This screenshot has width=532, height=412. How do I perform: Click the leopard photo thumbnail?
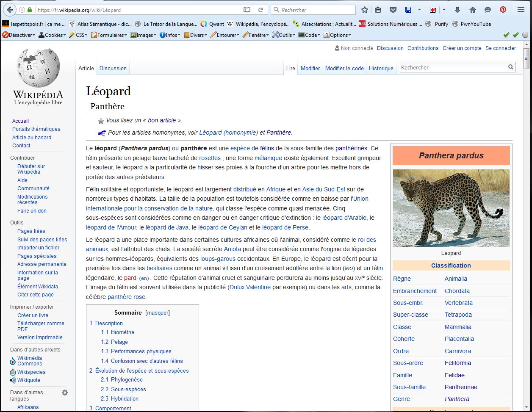[451, 208]
